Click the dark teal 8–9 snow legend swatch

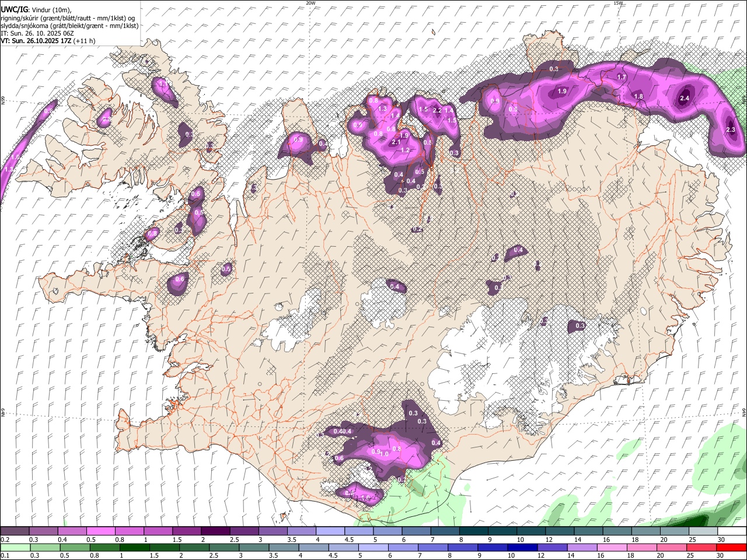pos(473,531)
